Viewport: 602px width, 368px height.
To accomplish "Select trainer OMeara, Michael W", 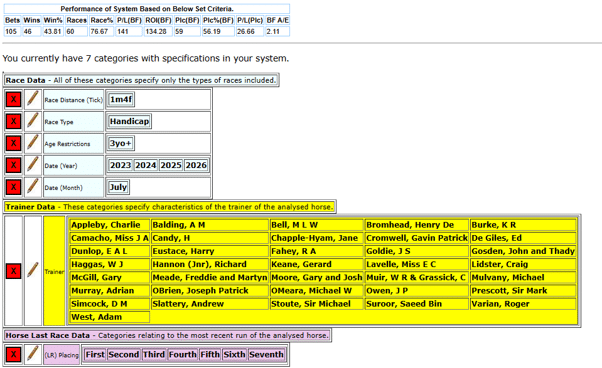I will (316, 291).
